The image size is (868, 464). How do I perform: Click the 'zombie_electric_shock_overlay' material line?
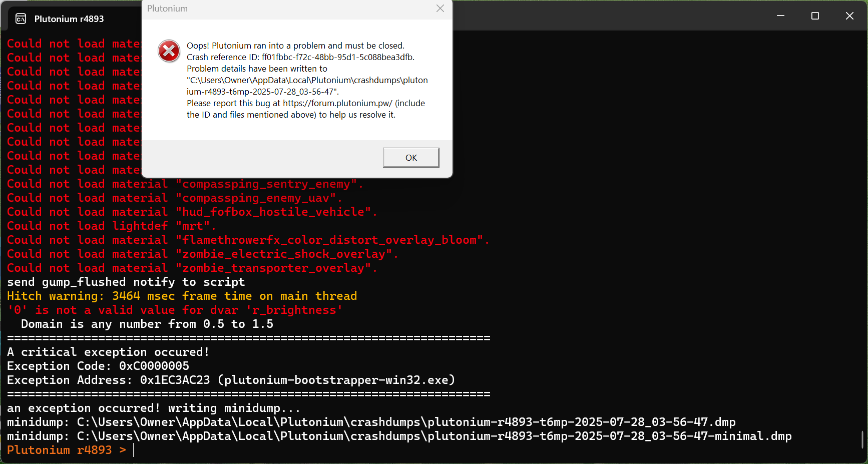coord(203,254)
